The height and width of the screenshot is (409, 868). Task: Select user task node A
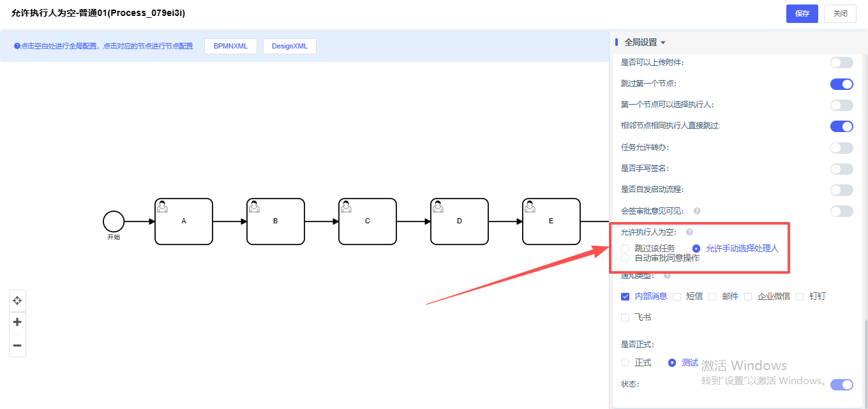(x=183, y=221)
